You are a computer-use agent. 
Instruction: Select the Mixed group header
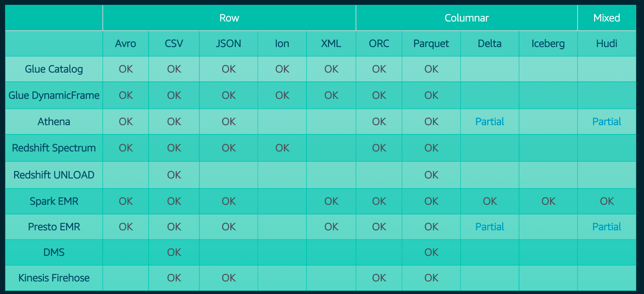click(606, 18)
